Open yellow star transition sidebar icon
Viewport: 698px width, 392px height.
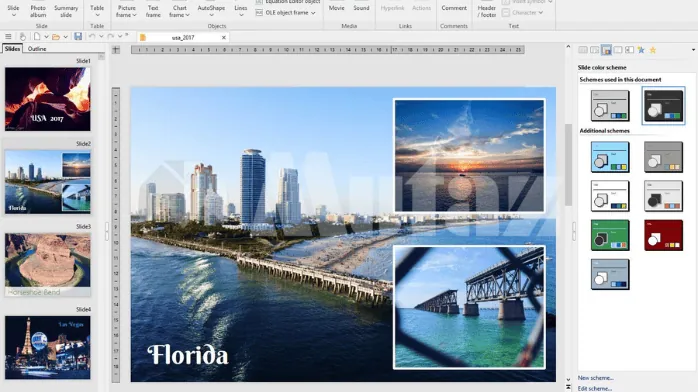tap(653, 50)
